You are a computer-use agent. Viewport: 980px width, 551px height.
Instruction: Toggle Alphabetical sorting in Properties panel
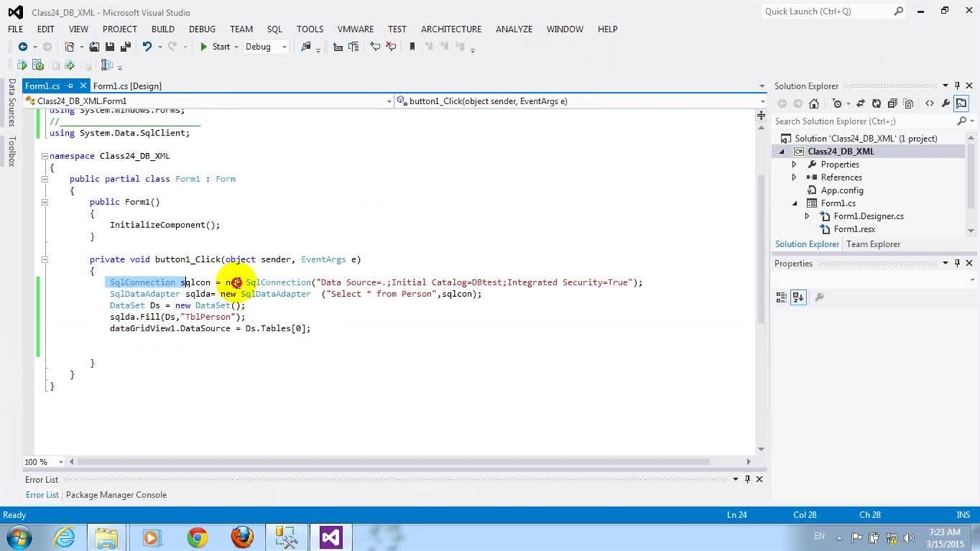click(x=798, y=297)
